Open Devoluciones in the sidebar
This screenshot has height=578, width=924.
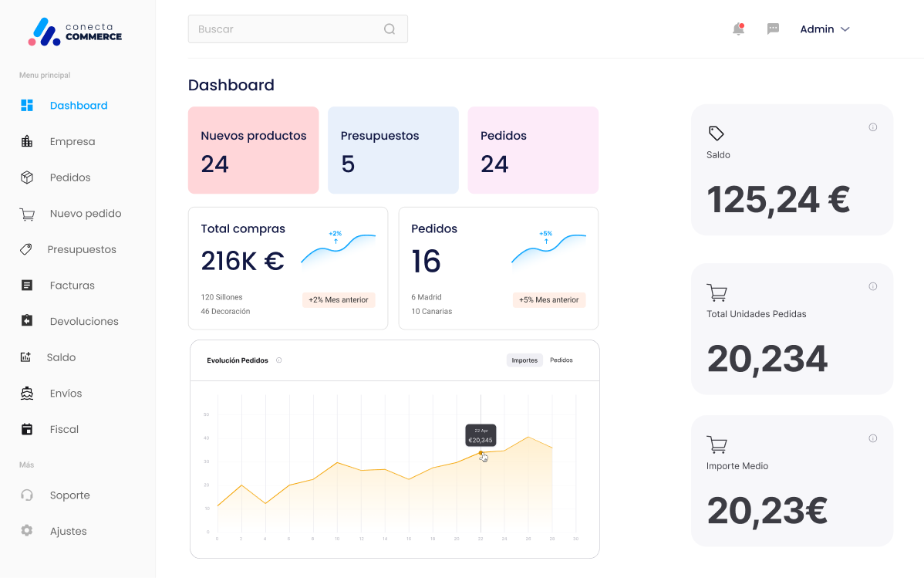(83, 322)
